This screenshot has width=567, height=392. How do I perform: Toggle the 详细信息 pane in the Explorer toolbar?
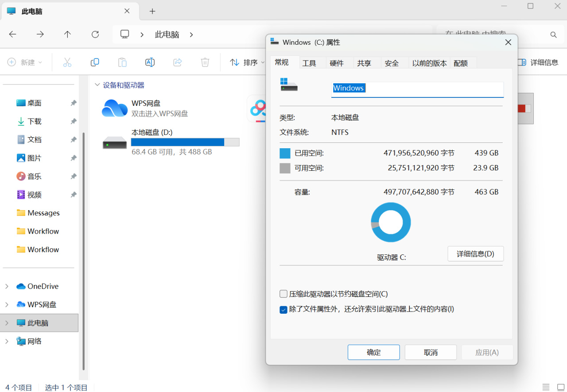coord(538,62)
